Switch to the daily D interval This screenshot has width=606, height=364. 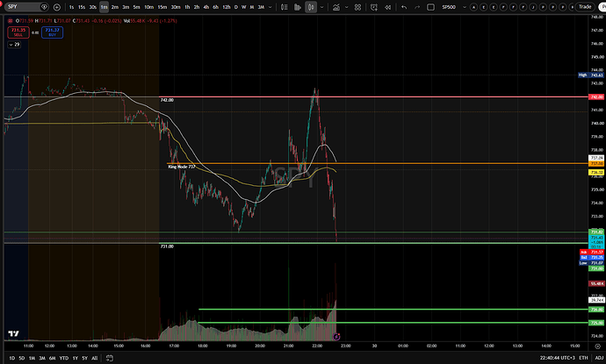pos(235,7)
